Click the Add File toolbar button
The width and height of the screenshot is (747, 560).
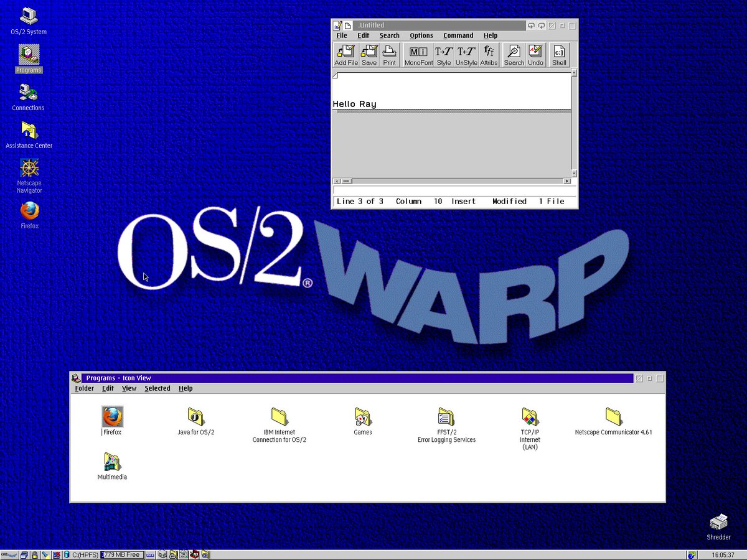(x=346, y=55)
